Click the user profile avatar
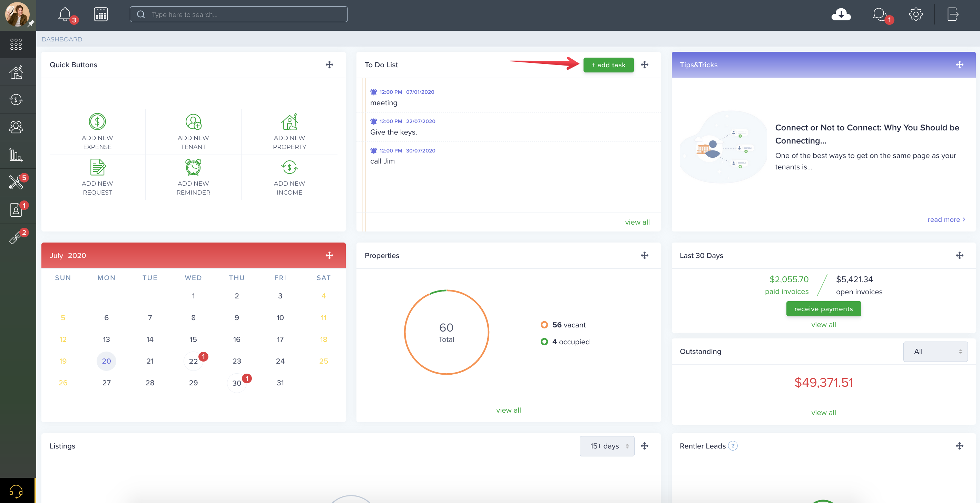This screenshot has width=980, height=503. coord(17,14)
